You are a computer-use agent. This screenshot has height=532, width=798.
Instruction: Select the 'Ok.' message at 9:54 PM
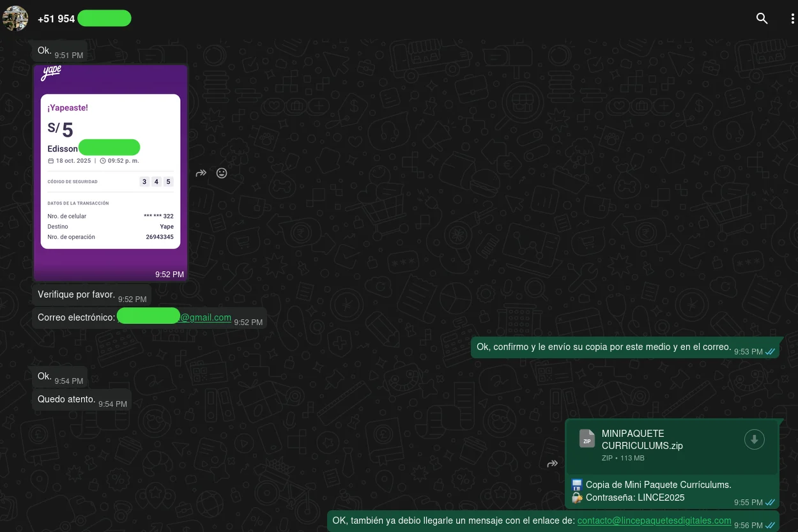point(45,376)
